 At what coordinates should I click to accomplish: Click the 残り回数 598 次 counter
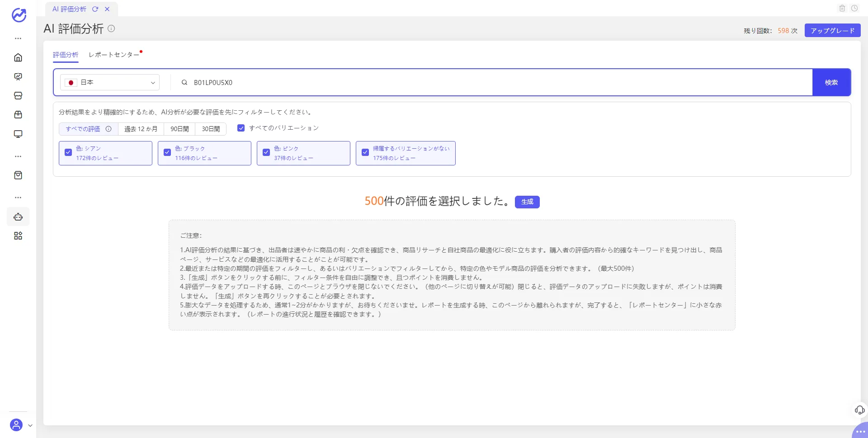click(x=771, y=31)
